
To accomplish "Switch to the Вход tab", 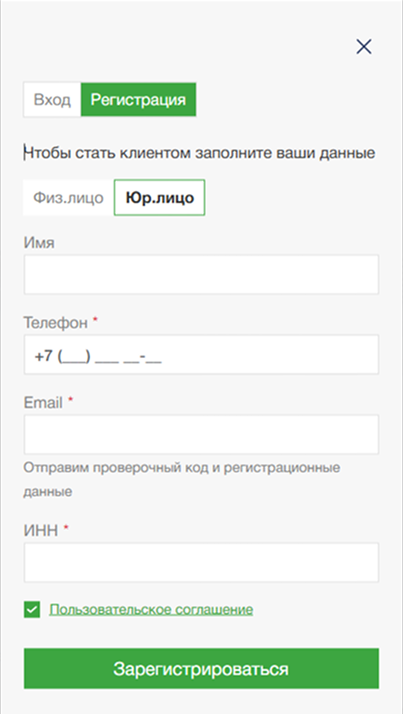I will click(x=52, y=100).
